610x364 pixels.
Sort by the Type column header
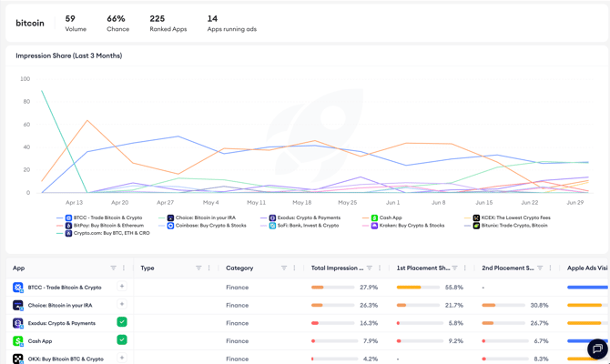pos(147,268)
